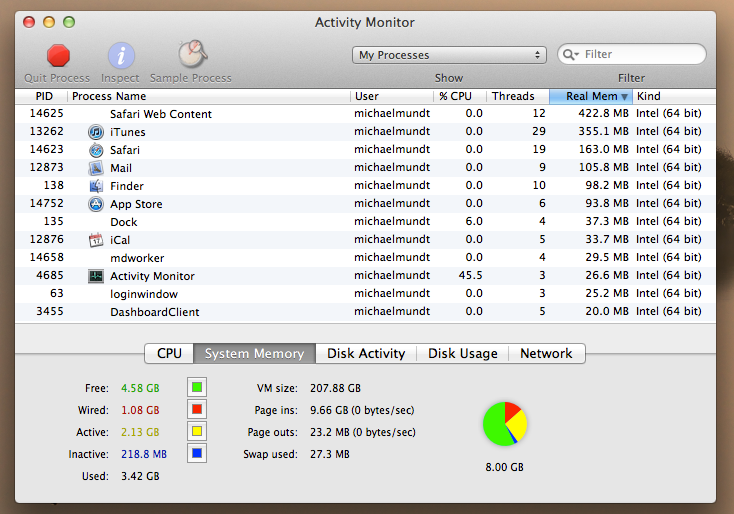Select the mdworker process row
734x514 pixels.
pos(365,258)
